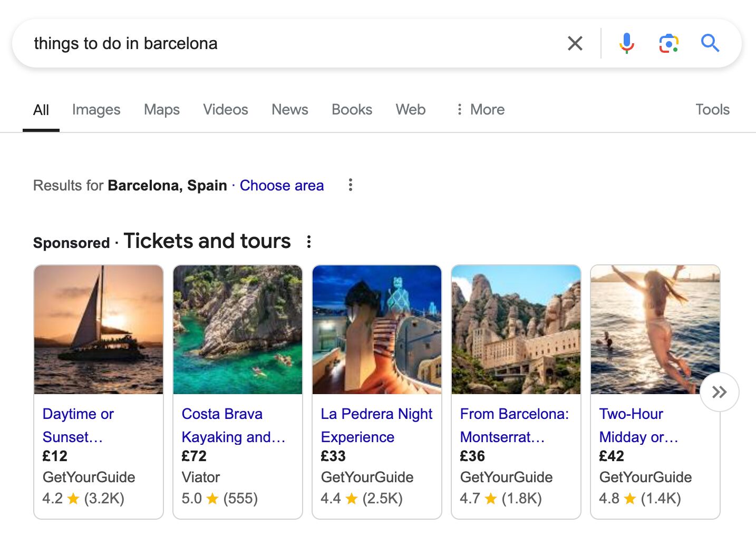
Task: Click the search magnifying glass icon
Action: tap(710, 43)
